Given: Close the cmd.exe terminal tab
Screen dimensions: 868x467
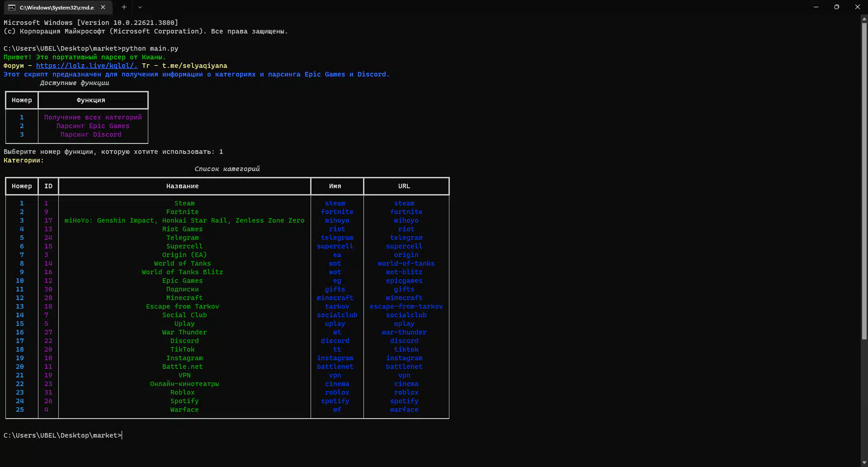Looking at the screenshot, I should [x=103, y=7].
